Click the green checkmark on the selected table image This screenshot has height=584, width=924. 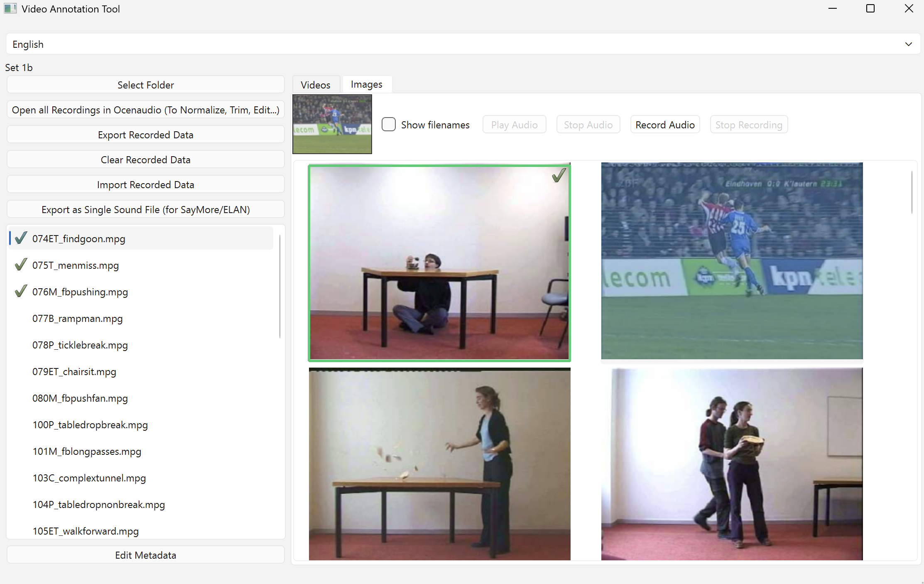tap(559, 176)
